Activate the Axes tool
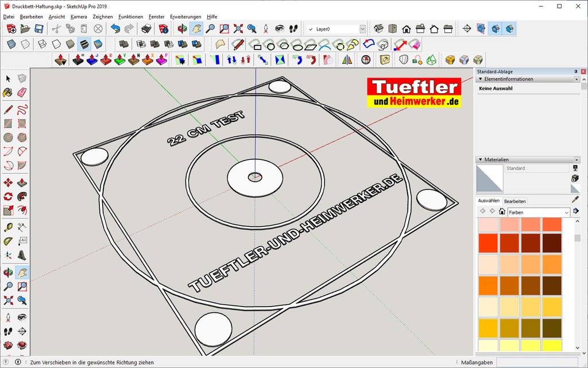This screenshot has width=588, height=368. tap(8, 255)
